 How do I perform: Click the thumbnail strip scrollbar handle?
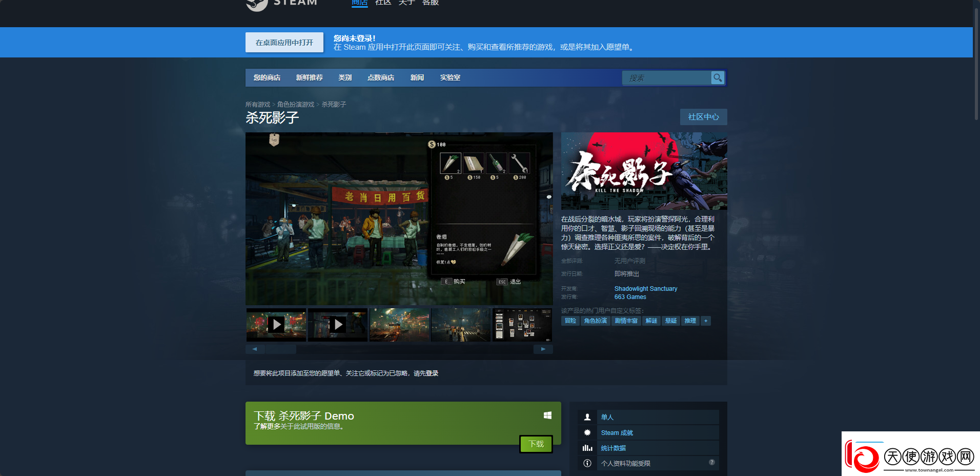pos(280,349)
